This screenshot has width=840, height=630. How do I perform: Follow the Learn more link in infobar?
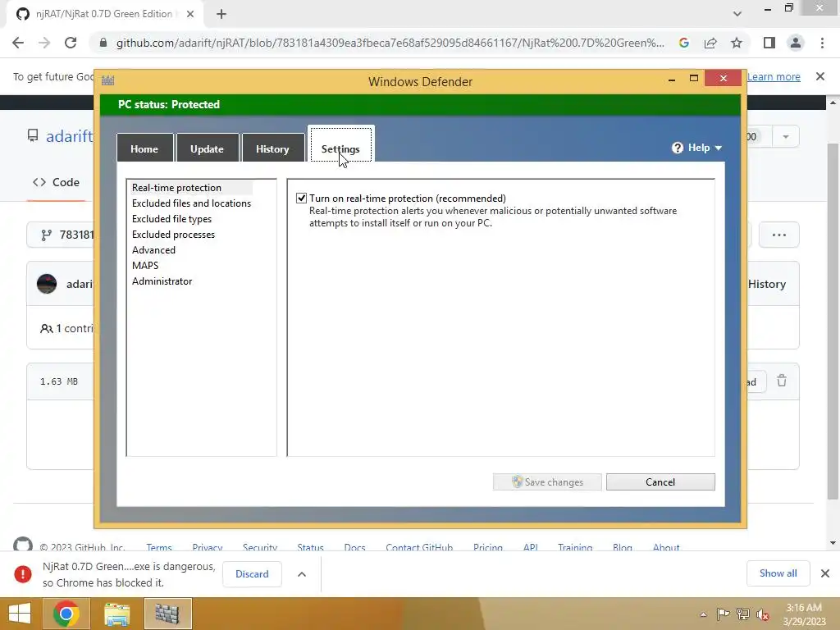(774, 76)
